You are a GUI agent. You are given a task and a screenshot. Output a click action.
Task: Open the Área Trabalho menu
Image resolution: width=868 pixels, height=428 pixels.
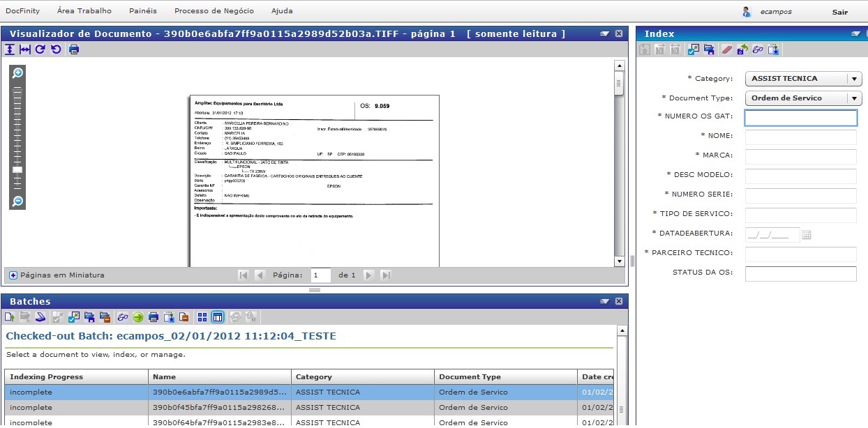tap(84, 11)
